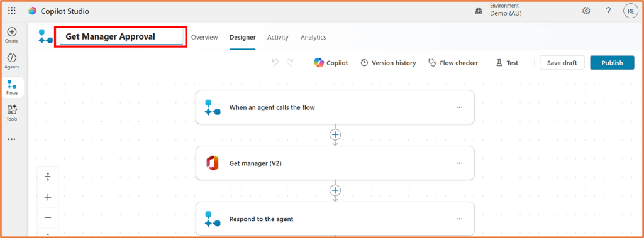This screenshot has height=238, width=644.
Task: Open ellipsis menu on 'When an agent calls the flow'
Action: click(459, 107)
